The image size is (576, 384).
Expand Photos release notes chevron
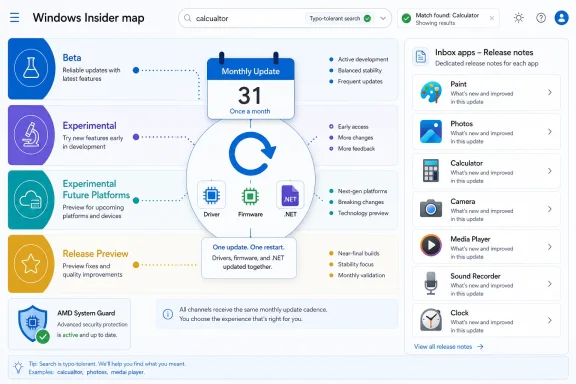550,132
